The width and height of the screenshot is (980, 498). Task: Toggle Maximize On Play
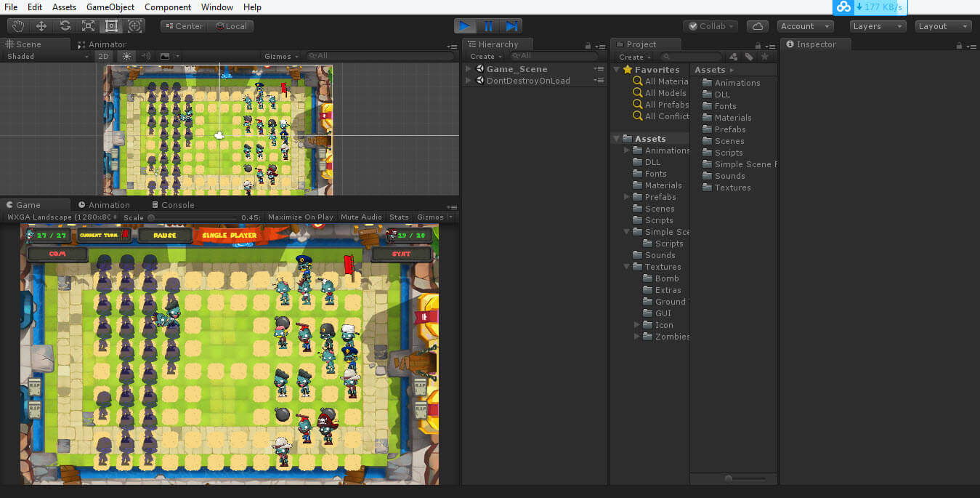click(x=301, y=217)
